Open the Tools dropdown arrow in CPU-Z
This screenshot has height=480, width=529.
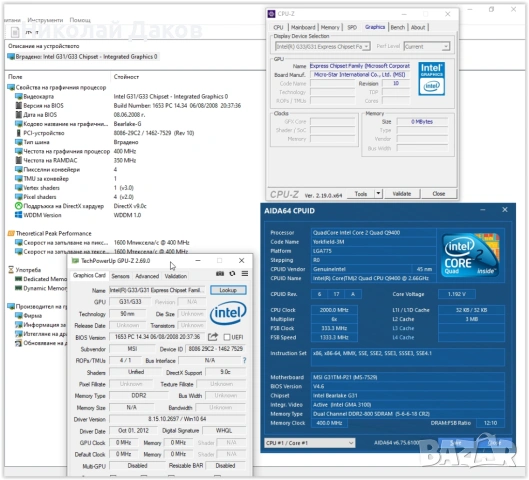379,194
